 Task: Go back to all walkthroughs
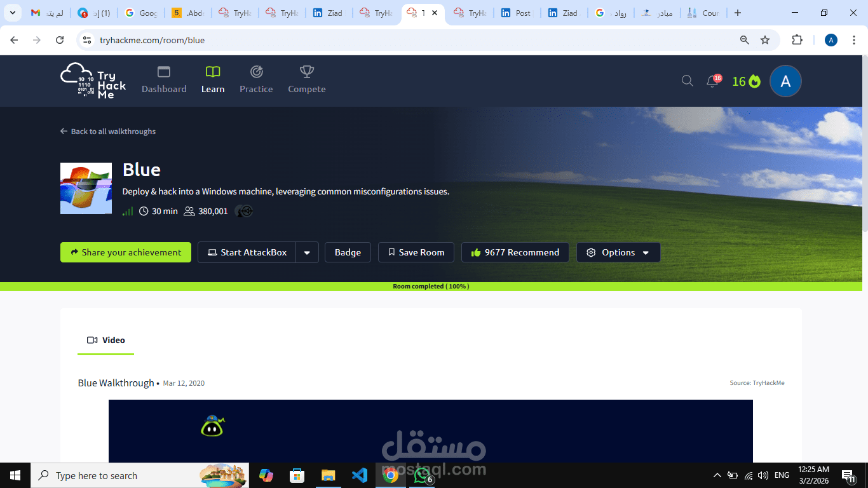pos(108,132)
